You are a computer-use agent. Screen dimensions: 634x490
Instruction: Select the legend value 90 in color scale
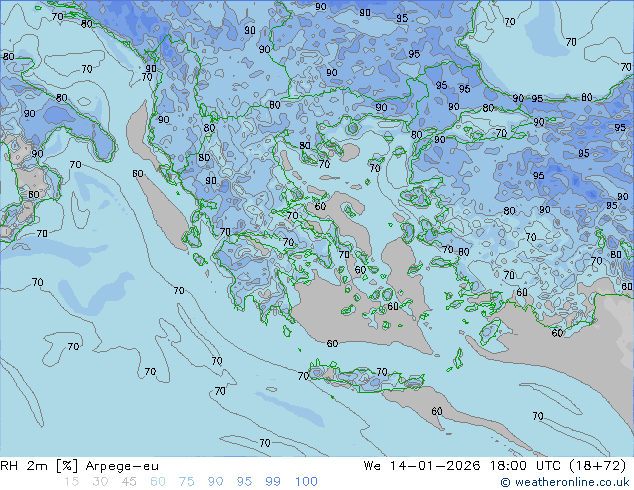point(215,482)
